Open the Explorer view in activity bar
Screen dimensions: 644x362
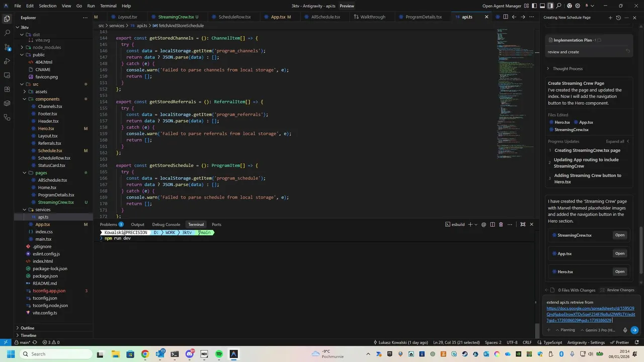tap(7, 19)
